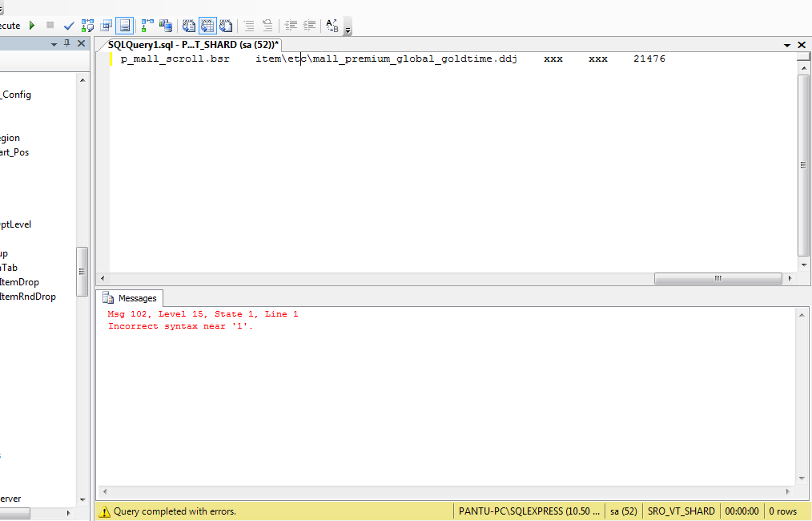The image size is (812, 521).
Task: Uncomment the selected lines icon
Action: point(267,26)
